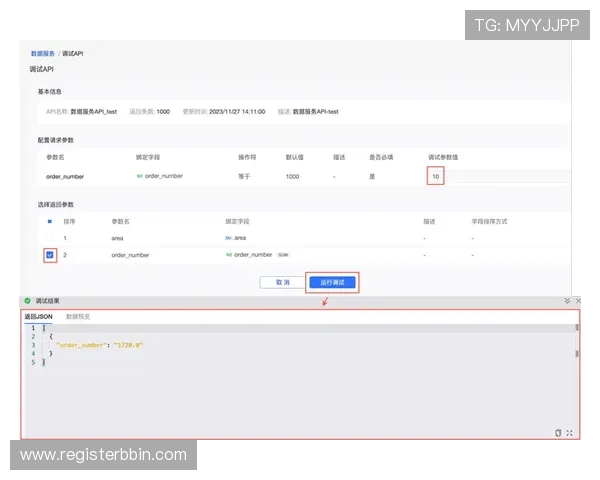Click the 是否必填 column header

(381, 157)
